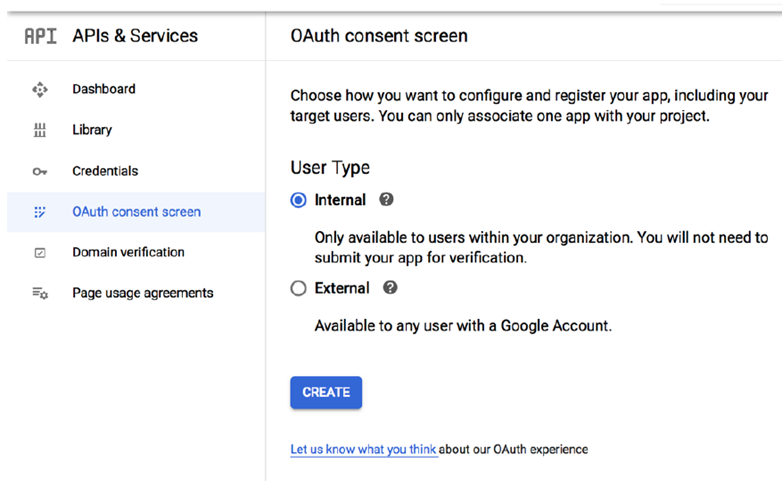Screen dimensions: 782x481
Task: Open Page usage agreements in the sidebar
Action: click(x=142, y=293)
